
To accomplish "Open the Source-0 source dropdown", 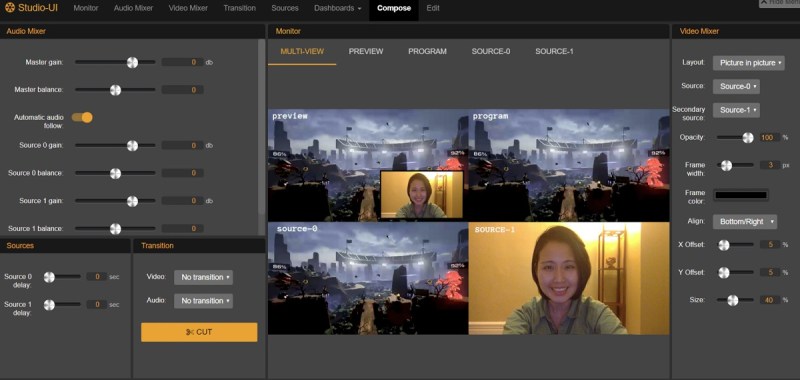I will 736,86.
